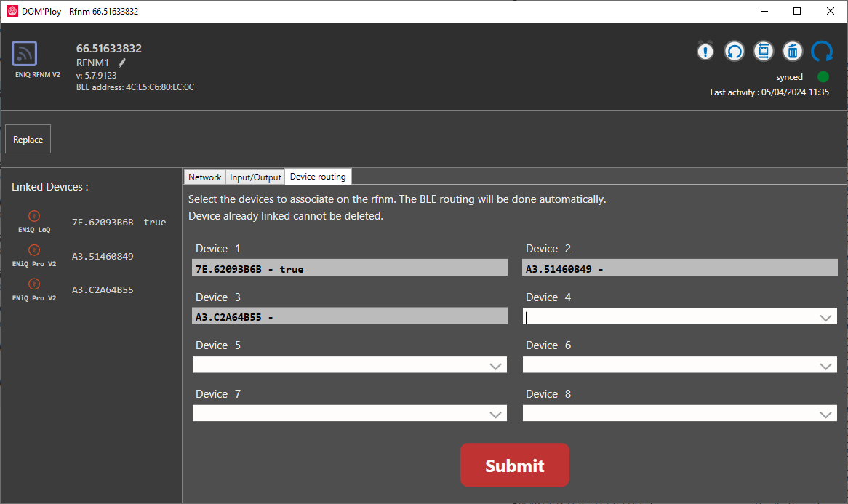Click the 66.51633832 device serial heading
The height and width of the screenshot is (504, 848).
coord(108,48)
